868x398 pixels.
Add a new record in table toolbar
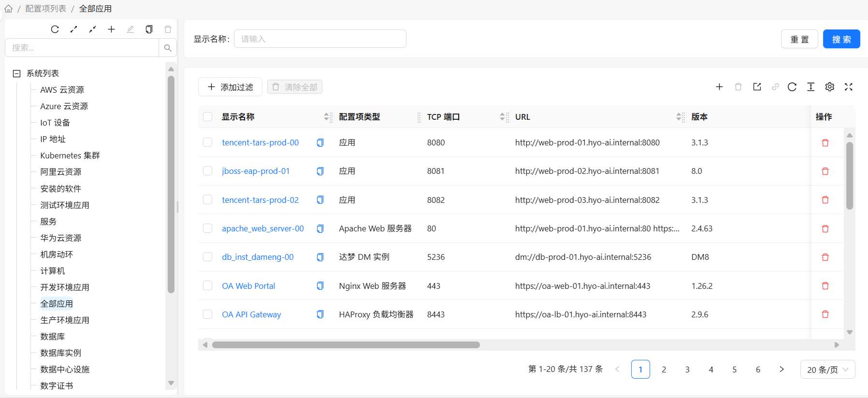[x=719, y=87]
